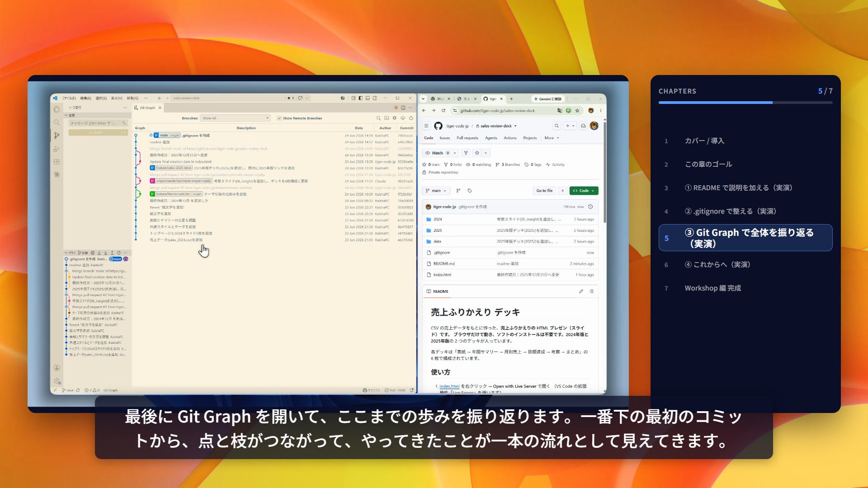Open Run and Debug icon in VS Code
Image resolution: width=868 pixels, height=488 pixels.
click(x=57, y=149)
